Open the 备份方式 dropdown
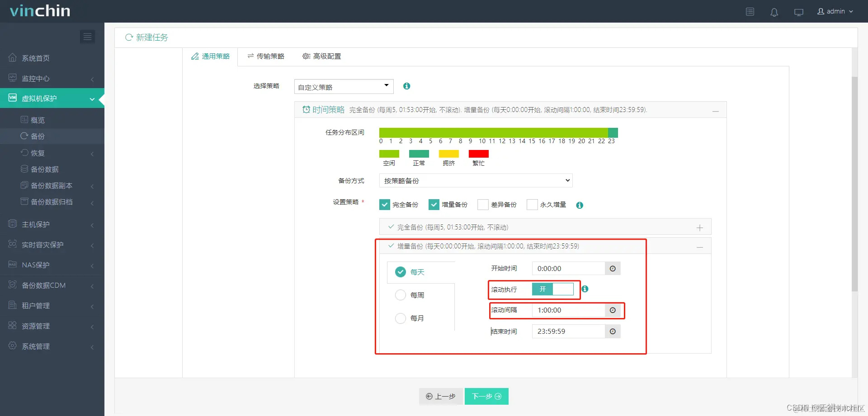This screenshot has height=416, width=868. [x=476, y=181]
